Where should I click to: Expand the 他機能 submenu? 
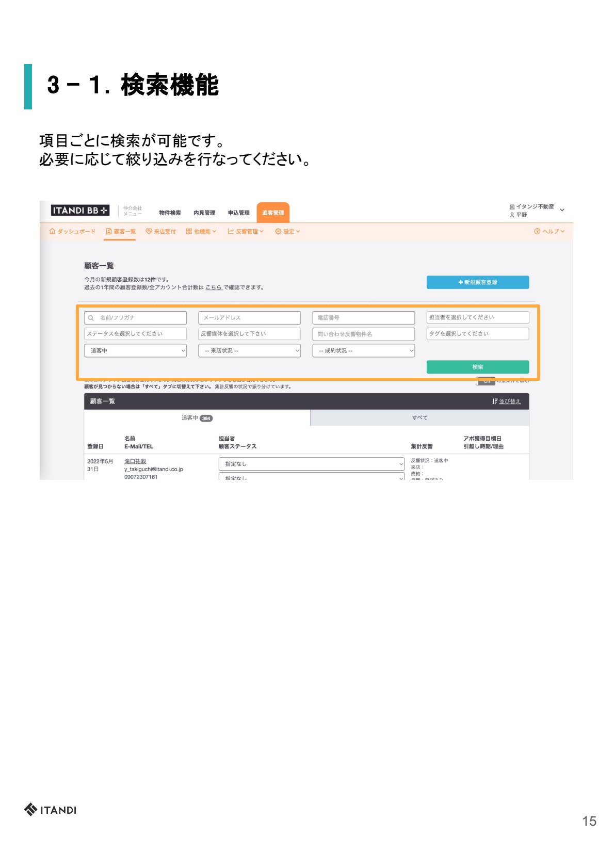[x=214, y=231]
